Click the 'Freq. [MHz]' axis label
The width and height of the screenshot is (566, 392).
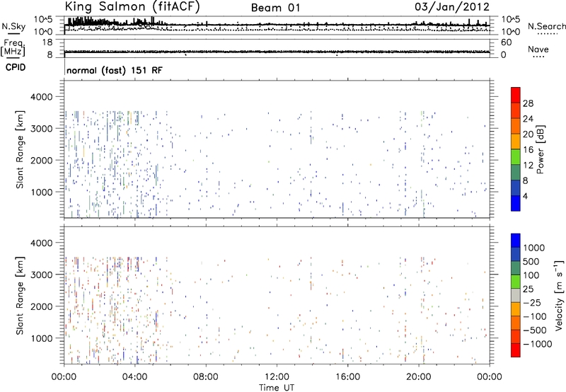click(13, 48)
